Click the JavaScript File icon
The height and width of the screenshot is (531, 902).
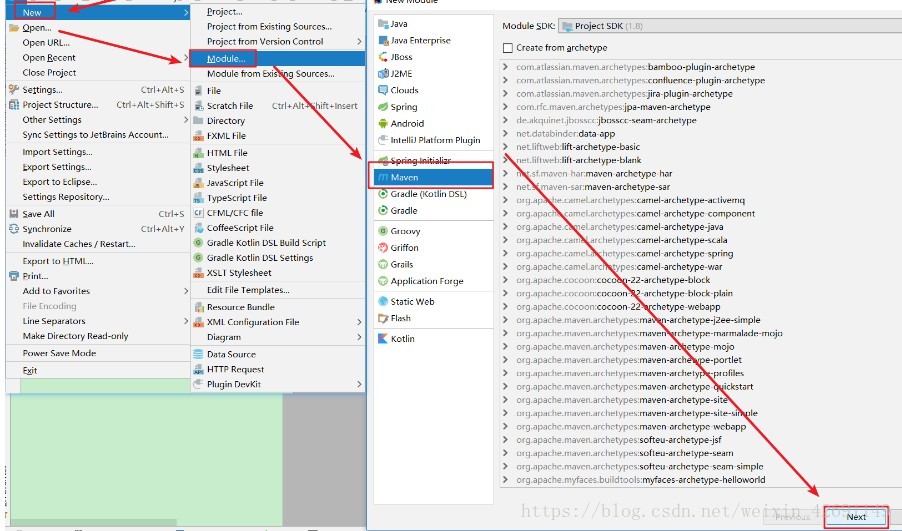(x=198, y=182)
